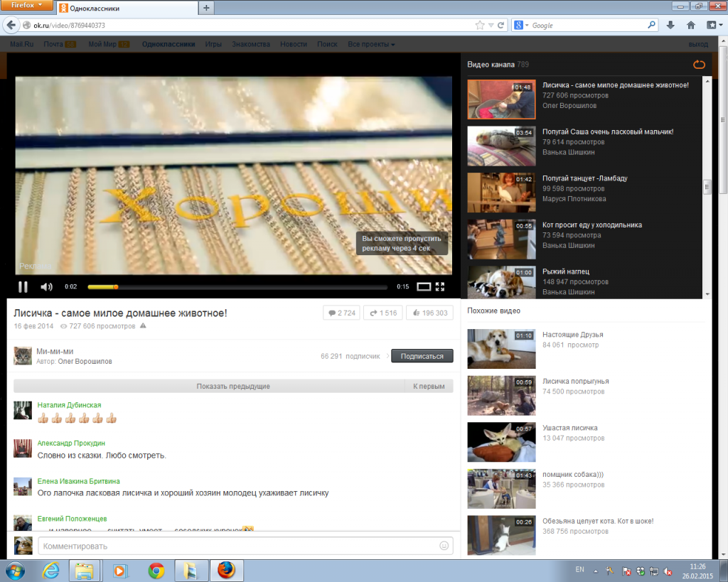Screen dimensions: 728x582
Task: Play Настоящие Друзья similar video
Action: (501, 348)
